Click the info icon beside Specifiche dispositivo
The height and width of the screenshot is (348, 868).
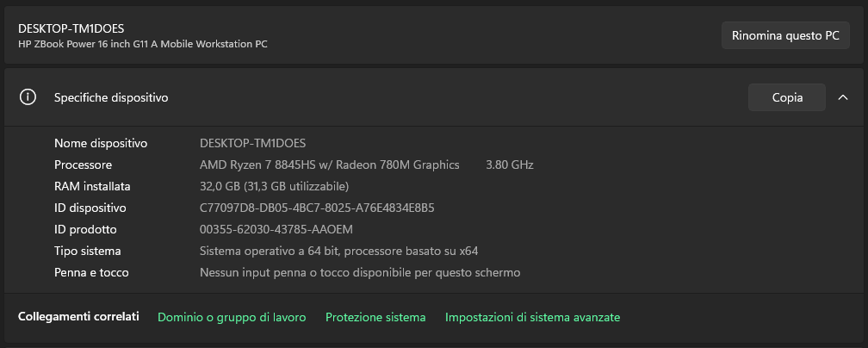(x=28, y=97)
